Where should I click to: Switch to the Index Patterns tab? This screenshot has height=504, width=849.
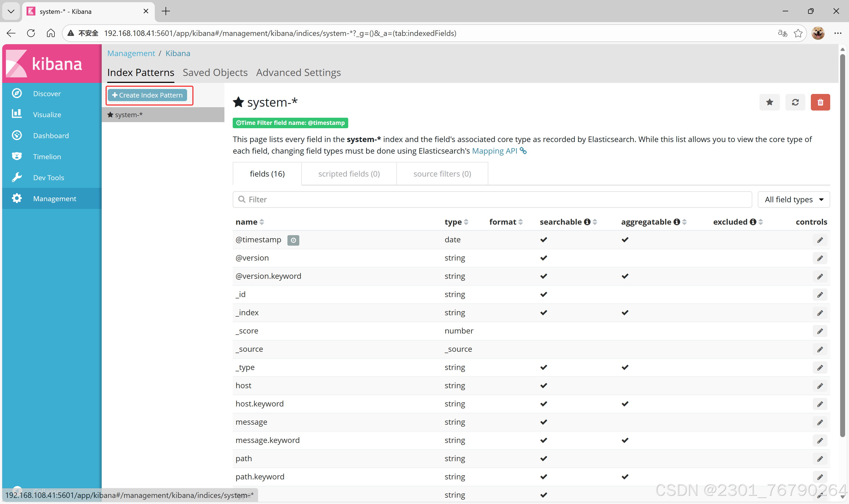[x=141, y=72]
